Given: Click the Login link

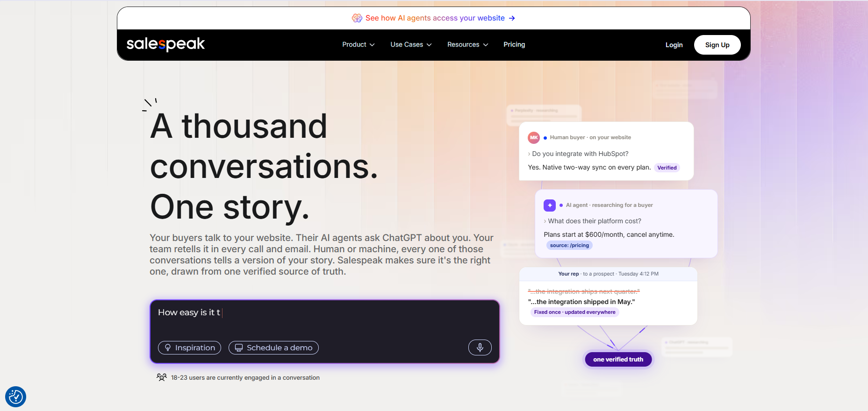Looking at the screenshot, I should tap(674, 45).
